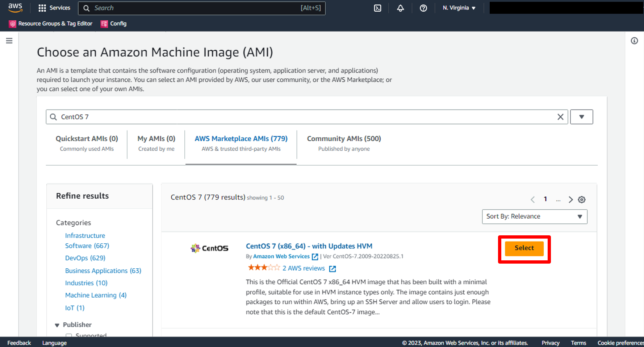This screenshot has width=644, height=347.
Task: Expand the left hamburger navigation menu
Action: pos(9,41)
